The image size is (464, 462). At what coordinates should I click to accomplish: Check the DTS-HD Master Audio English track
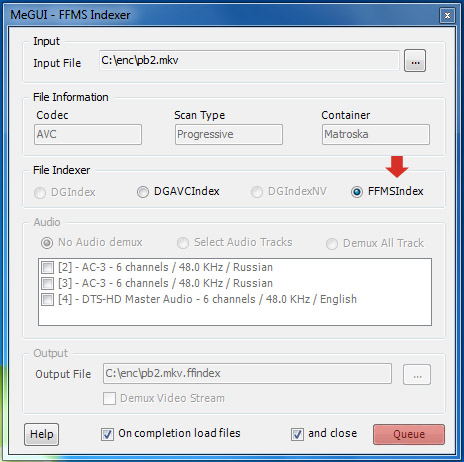[47, 299]
